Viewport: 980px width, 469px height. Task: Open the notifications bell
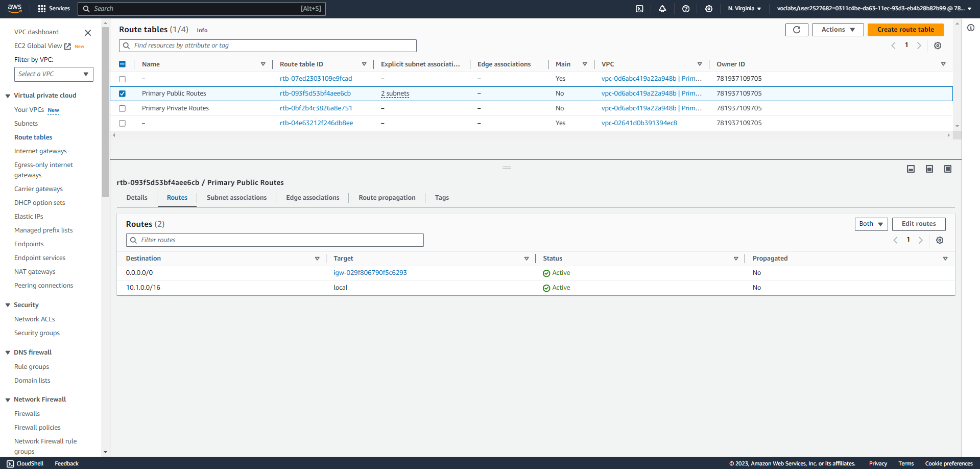(x=662, y=9)
